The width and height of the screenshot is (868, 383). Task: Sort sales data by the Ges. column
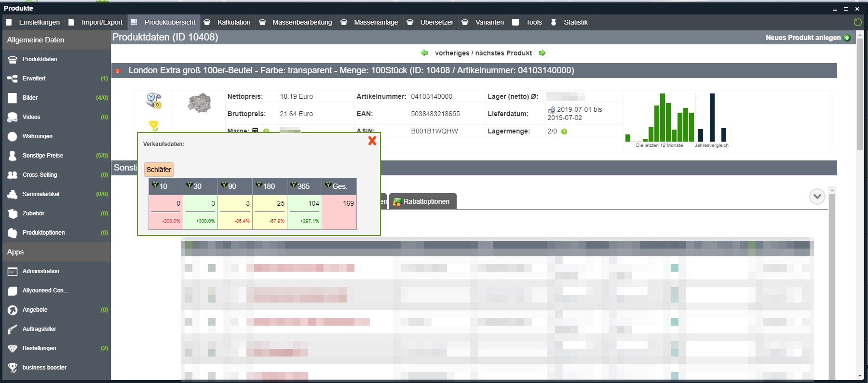[336, 186]
